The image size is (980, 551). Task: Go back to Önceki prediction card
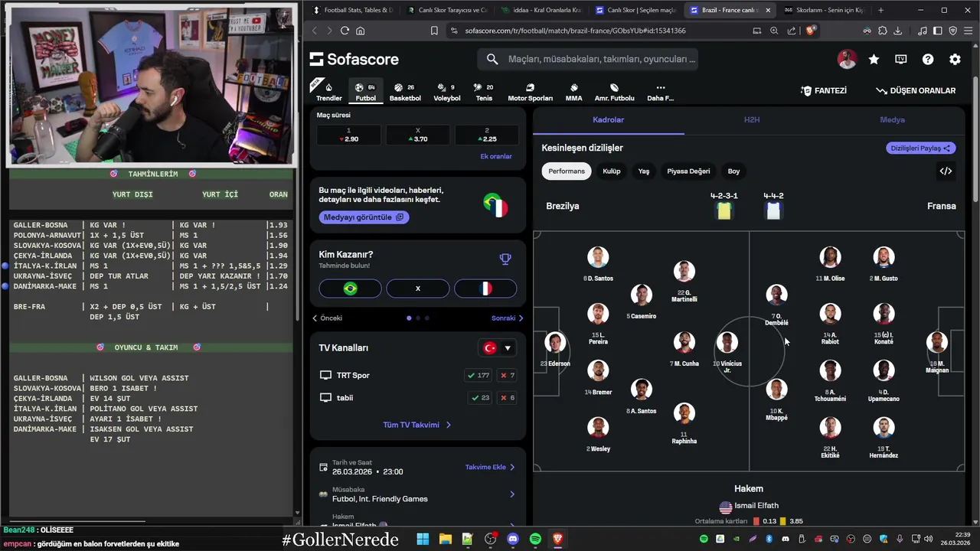coord(327,318)
